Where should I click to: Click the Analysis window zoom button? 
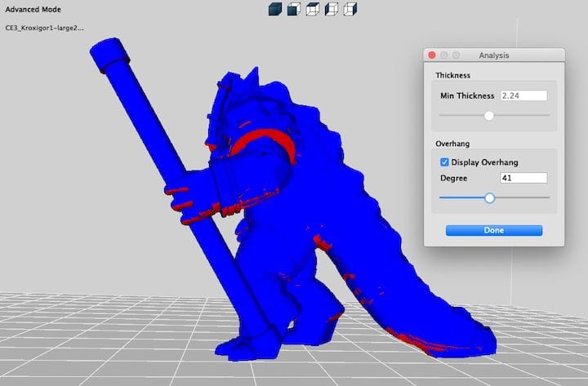point(457,55)
